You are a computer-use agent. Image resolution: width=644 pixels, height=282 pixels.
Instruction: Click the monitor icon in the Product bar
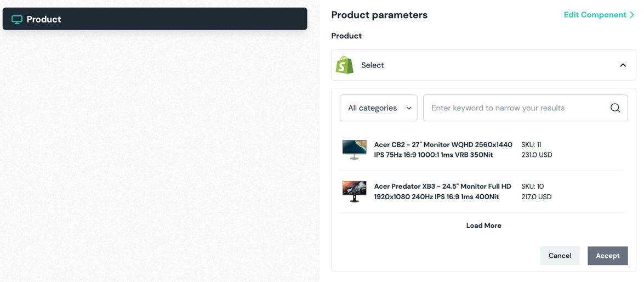pyautogui.click(x=17, y=19)
